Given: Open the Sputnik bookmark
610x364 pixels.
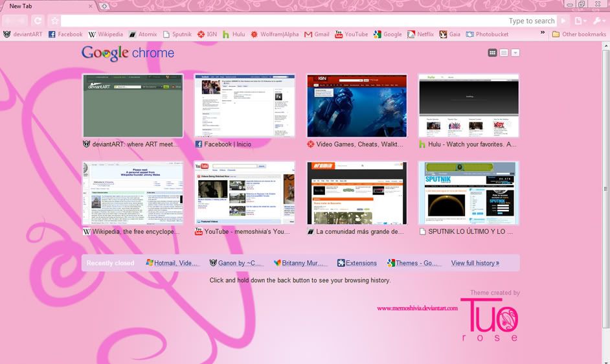Looking at the screenshot, I should [x=177, y=34].
